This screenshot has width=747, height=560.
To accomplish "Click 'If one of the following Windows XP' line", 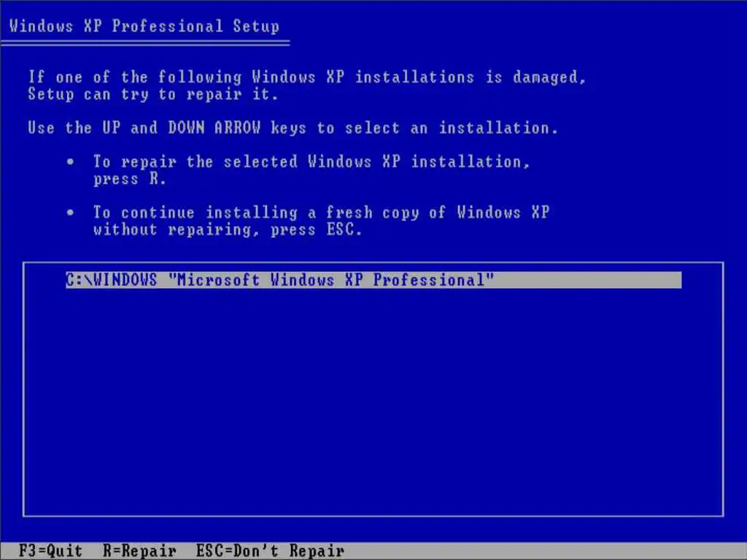I will pos(307,77).
